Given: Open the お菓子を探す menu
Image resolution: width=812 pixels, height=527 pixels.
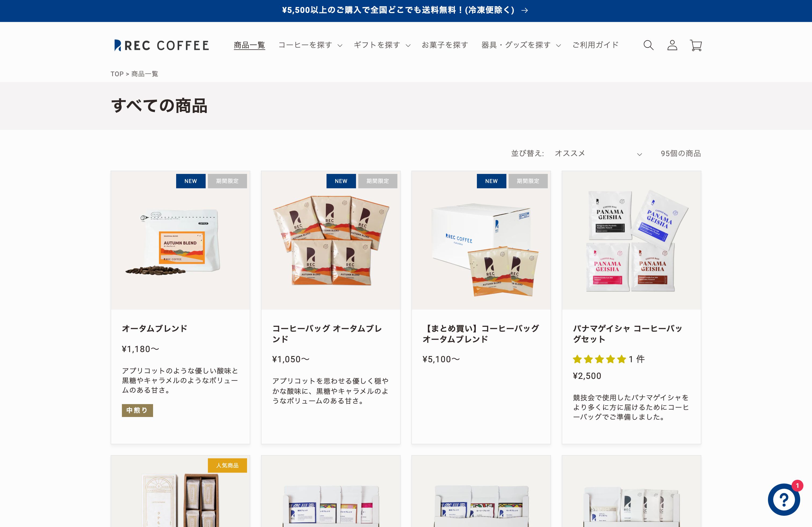Looking at the screenshot, I should click(445, 45).
